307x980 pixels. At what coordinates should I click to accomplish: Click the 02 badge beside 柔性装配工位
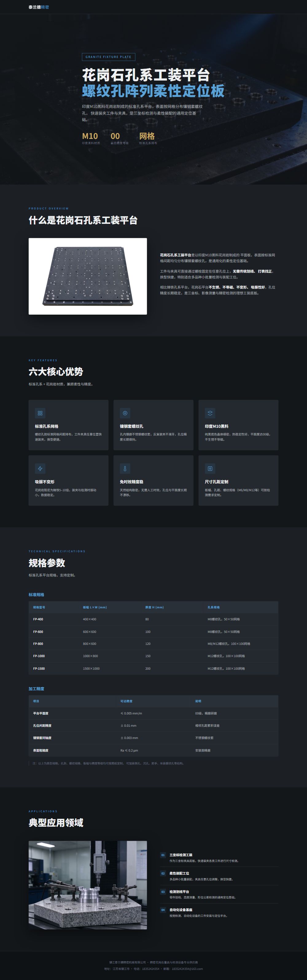[x=163, y=874]
